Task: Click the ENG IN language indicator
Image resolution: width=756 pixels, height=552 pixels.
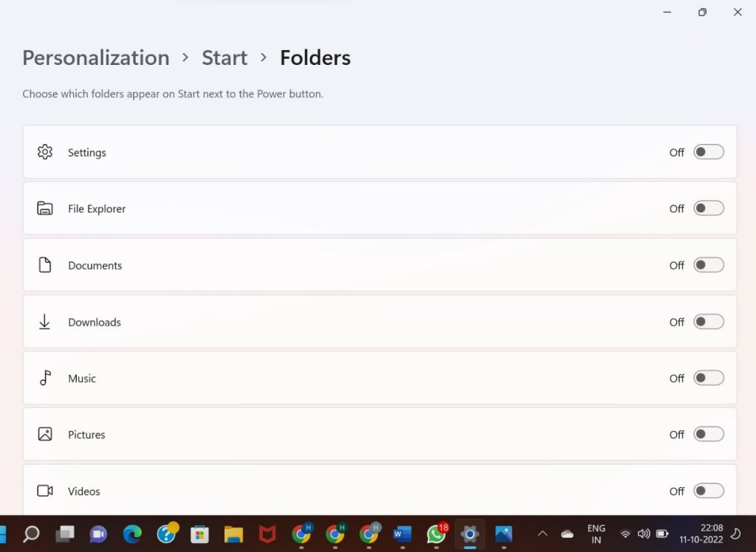Action: [596, 534]
